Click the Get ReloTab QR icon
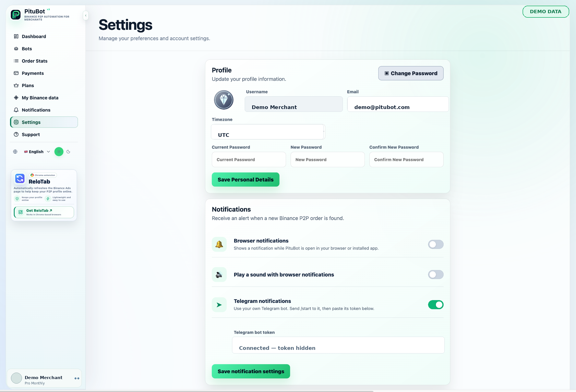 point(21,212)
